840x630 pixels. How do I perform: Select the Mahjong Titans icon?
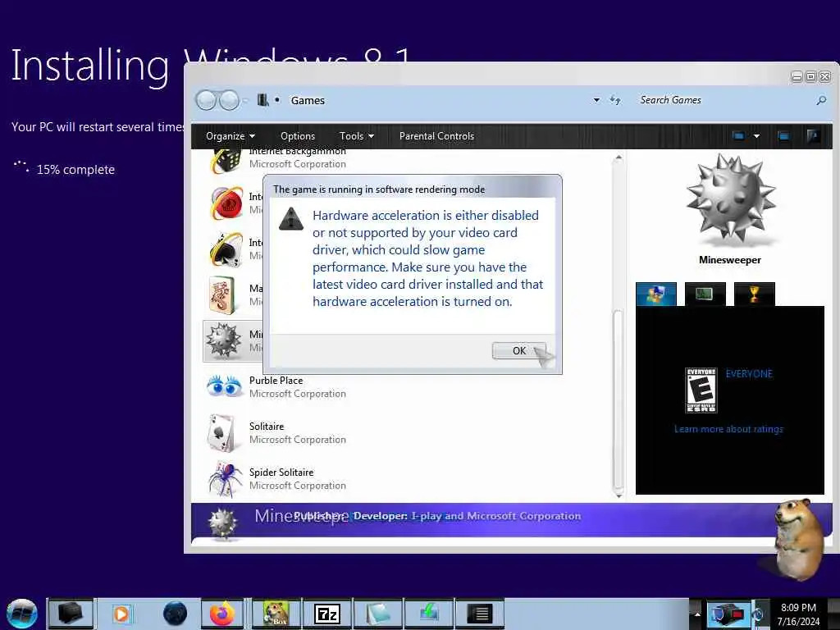223,295
